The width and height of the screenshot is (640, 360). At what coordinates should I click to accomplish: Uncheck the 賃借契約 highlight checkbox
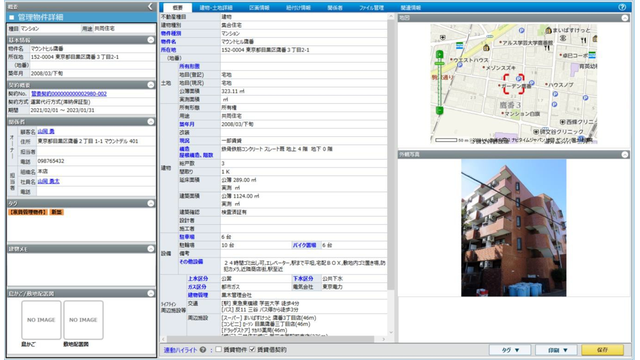(252, 349)
